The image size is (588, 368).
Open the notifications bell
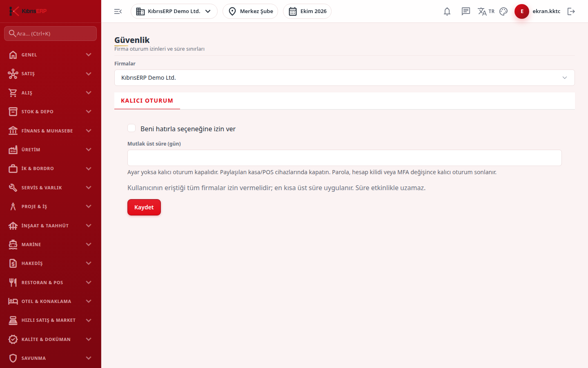pyautogui.click(x=447, y=11)
